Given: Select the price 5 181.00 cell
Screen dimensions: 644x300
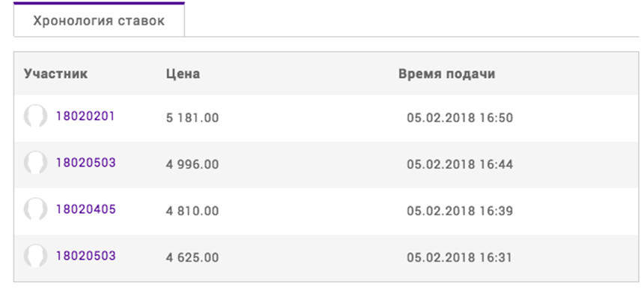Looking at the screenshot, I should point(192,118).
